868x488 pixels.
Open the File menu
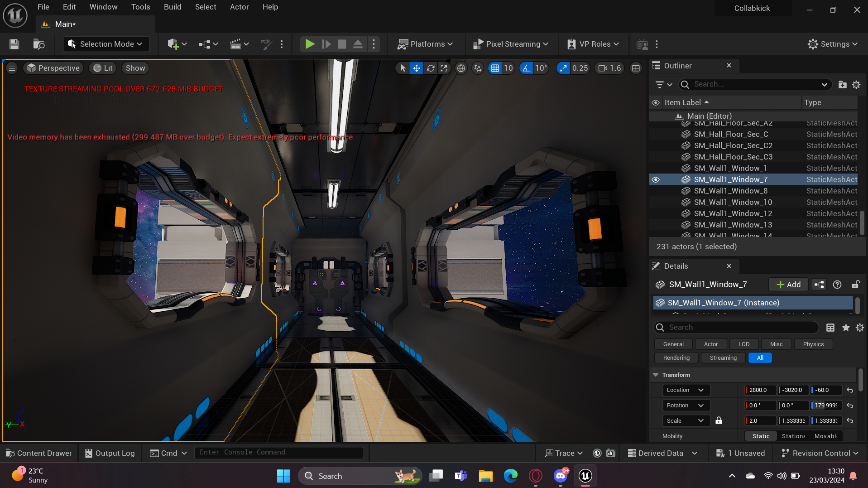pos(43,7)
